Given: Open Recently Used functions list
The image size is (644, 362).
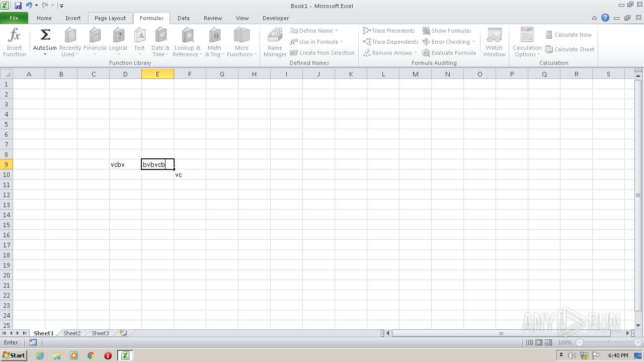Looking at the screenshot, I should 70,43.
